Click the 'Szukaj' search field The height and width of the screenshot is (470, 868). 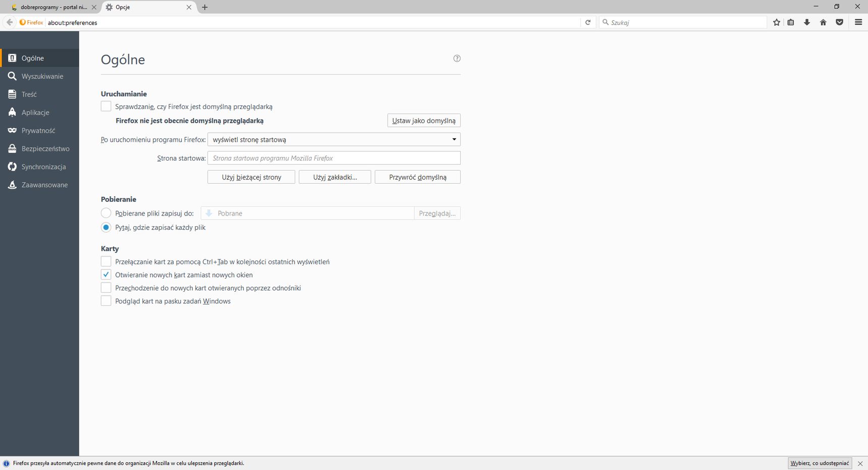point(683,22)
